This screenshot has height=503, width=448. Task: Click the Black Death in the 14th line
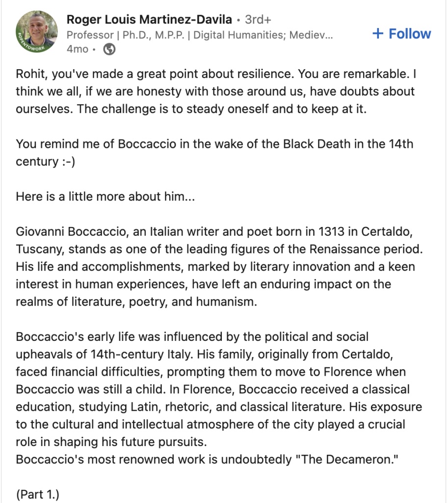click(x=348, y=144)
